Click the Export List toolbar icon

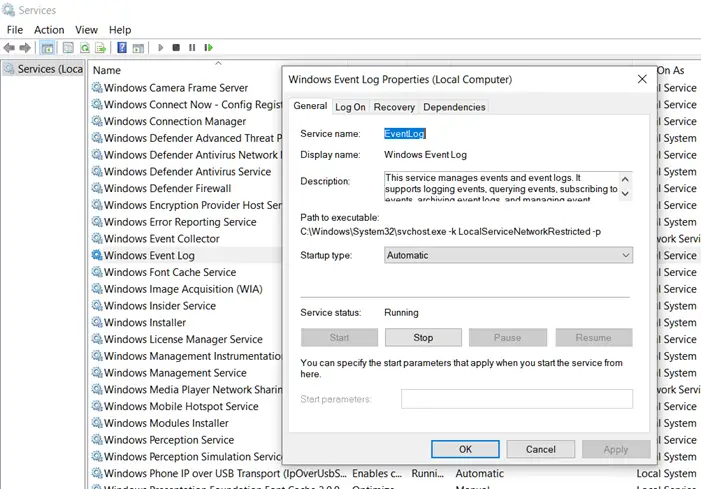101,47
